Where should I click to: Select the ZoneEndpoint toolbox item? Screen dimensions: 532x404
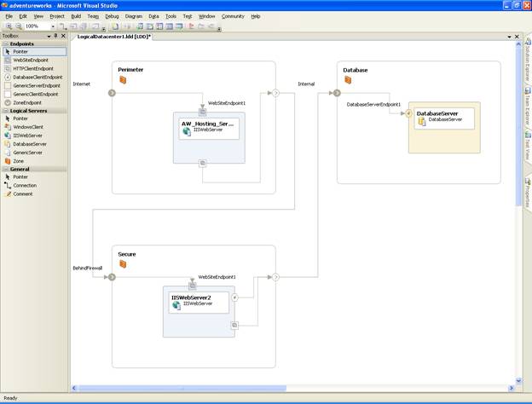pyautogui.click(x=35, y=102)
